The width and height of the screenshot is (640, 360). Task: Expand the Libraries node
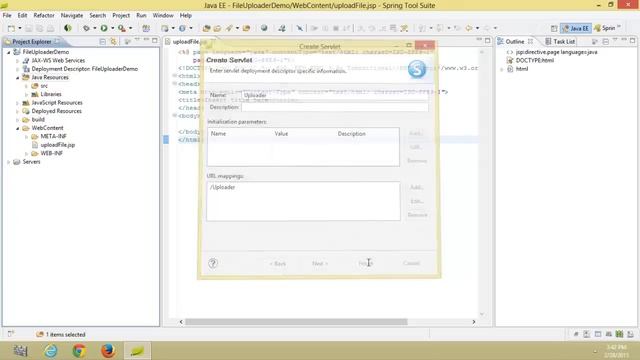tap(27, 94)
